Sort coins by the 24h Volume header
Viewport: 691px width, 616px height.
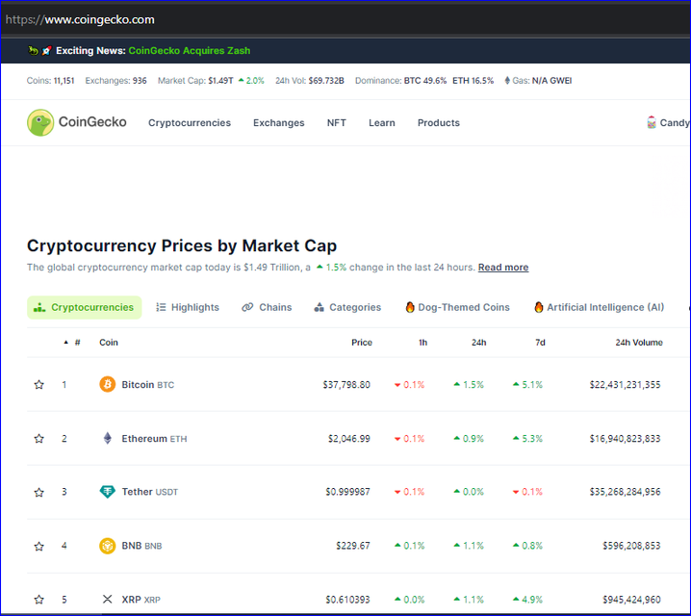[x=639, y=343]
